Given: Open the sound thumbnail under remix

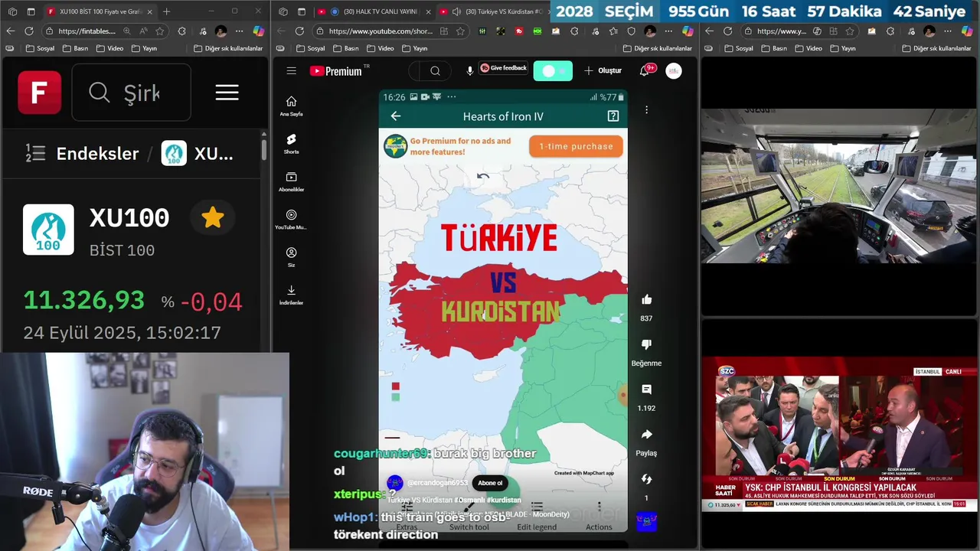Looking at the screenshot, I should pos(646,521).
